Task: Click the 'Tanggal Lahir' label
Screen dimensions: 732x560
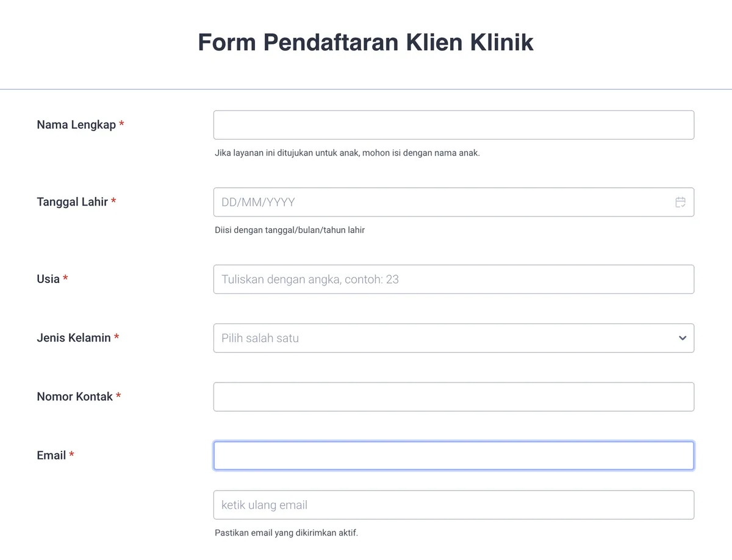Action: (72, 201)
